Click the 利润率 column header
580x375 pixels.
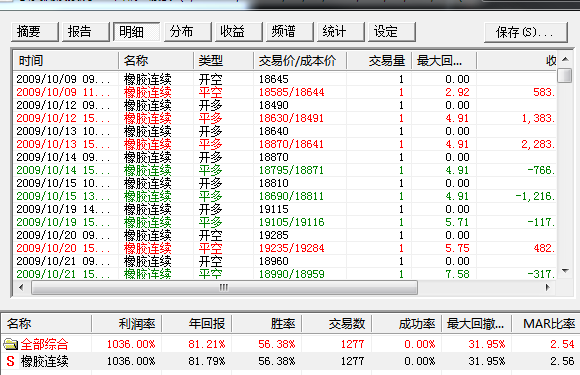pos(127,324)
